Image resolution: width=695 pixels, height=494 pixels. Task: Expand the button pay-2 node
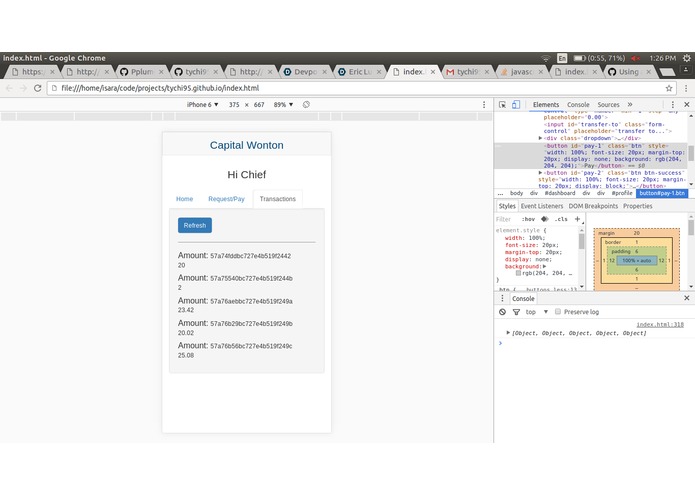point(540,173)
